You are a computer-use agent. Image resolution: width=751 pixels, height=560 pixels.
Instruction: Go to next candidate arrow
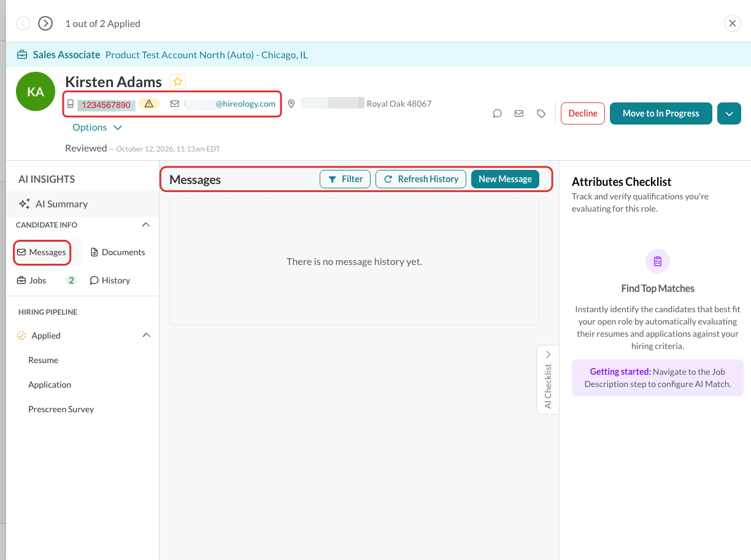coord(45,23)
